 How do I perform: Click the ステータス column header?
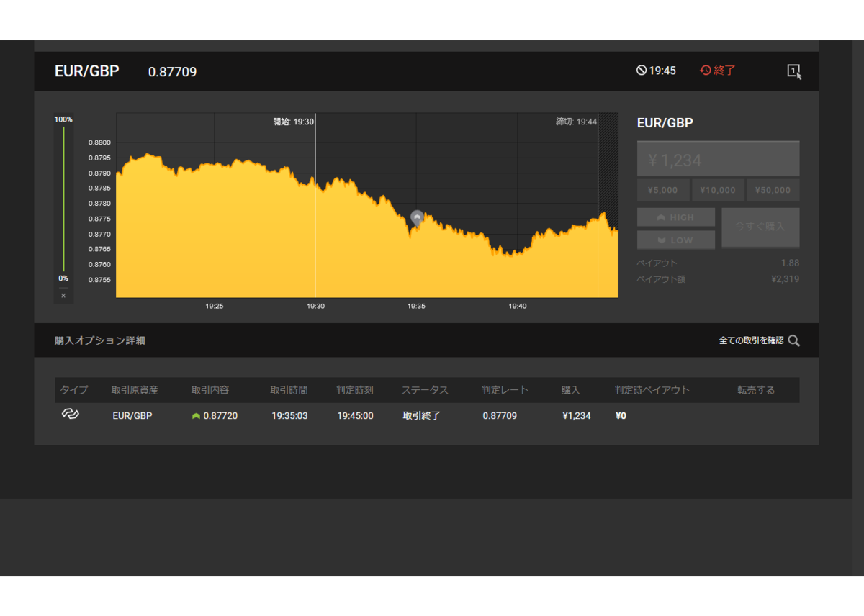coord(425,390)
